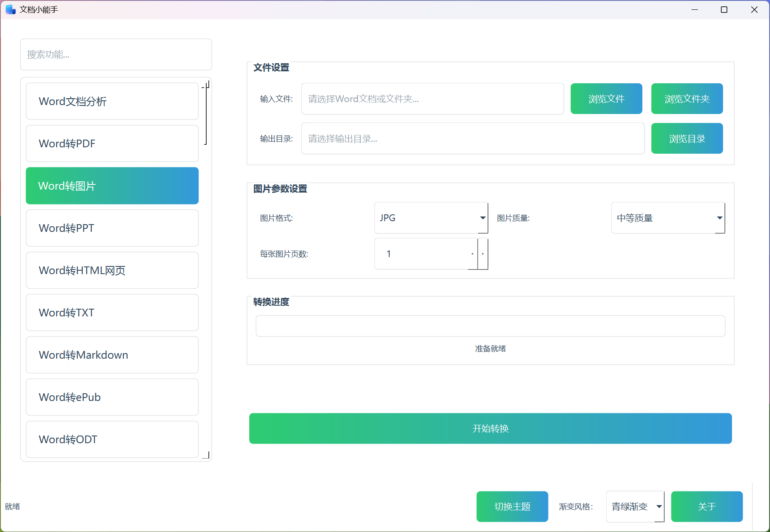This screenshot has width=770, height=532.
Task: Click the 搜索功能 search field
Action: point(116,55)
